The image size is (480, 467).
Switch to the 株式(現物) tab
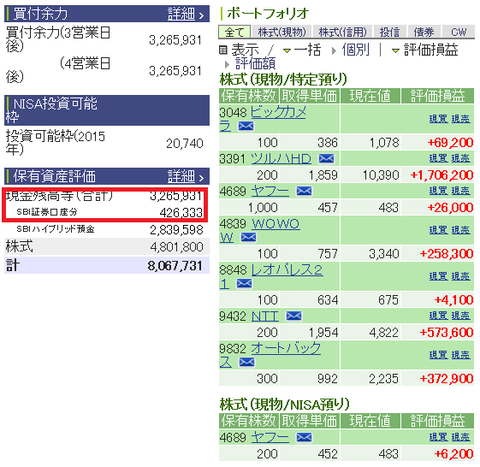pyautogui.click(x=282, y=32)
